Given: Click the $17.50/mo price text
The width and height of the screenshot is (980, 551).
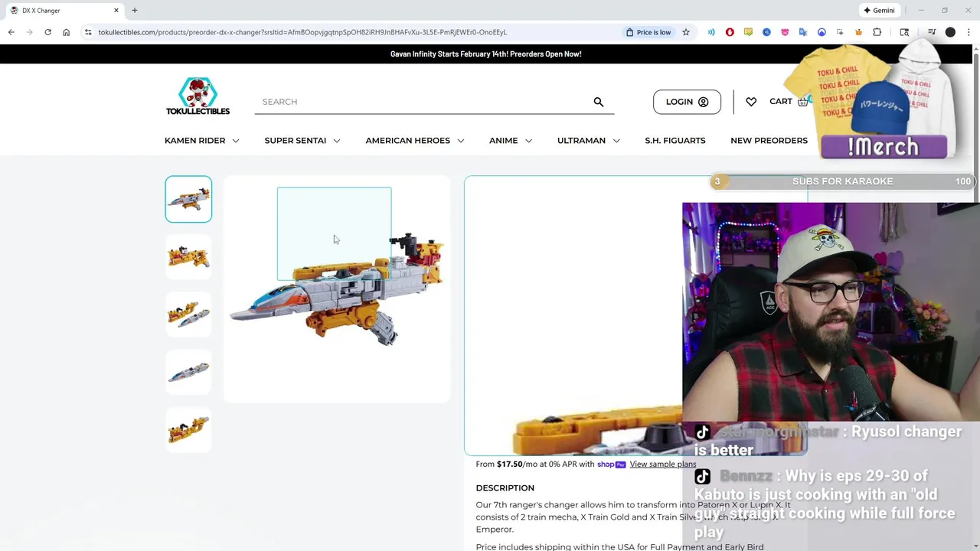Looking at the screenshot, I should [x=509, y=465].
